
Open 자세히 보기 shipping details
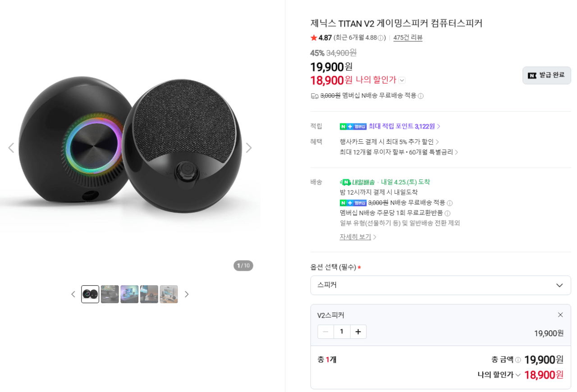point(356,236)
